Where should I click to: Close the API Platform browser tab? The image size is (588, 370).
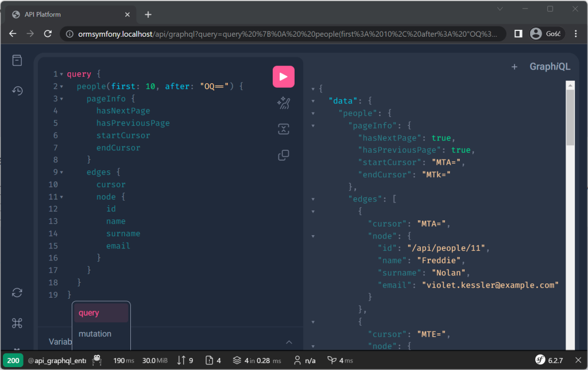click(x=127, y=14)
